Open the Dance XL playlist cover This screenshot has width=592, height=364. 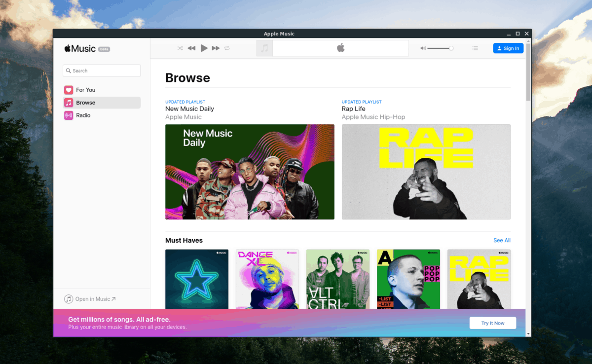click(267, 279)
